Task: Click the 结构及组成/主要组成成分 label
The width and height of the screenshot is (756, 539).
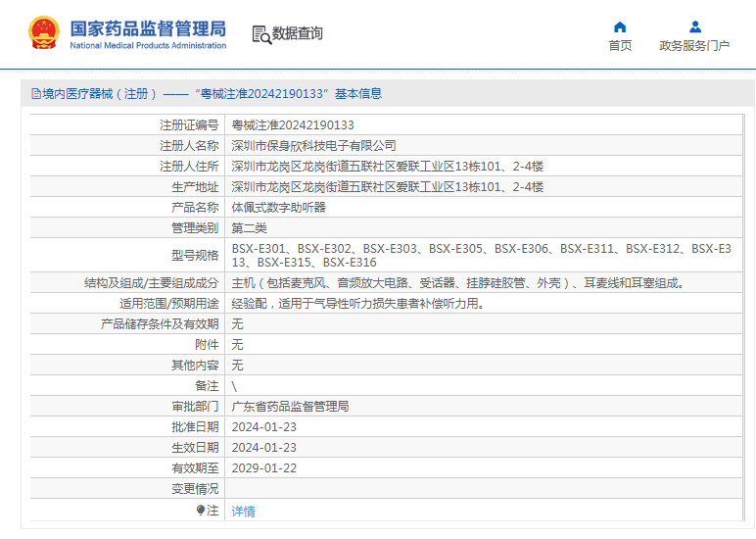Action: pos(152,283)
